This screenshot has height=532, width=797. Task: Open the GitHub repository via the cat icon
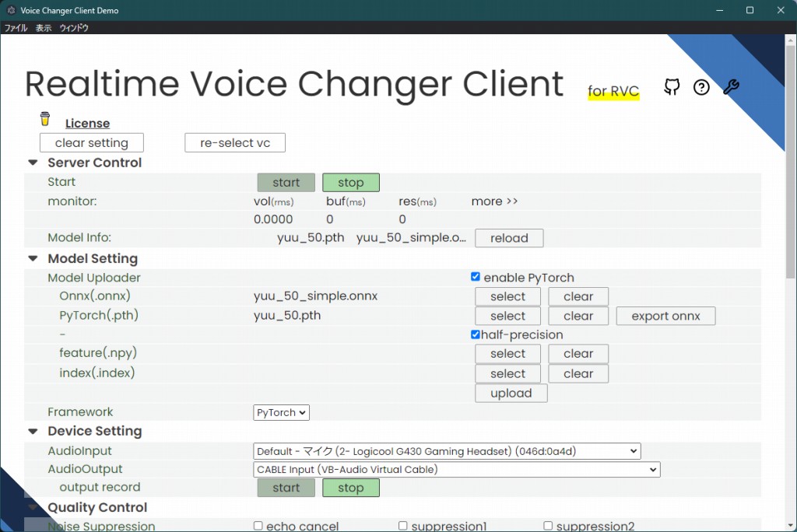pyautogui.click(x=671, y=87)
